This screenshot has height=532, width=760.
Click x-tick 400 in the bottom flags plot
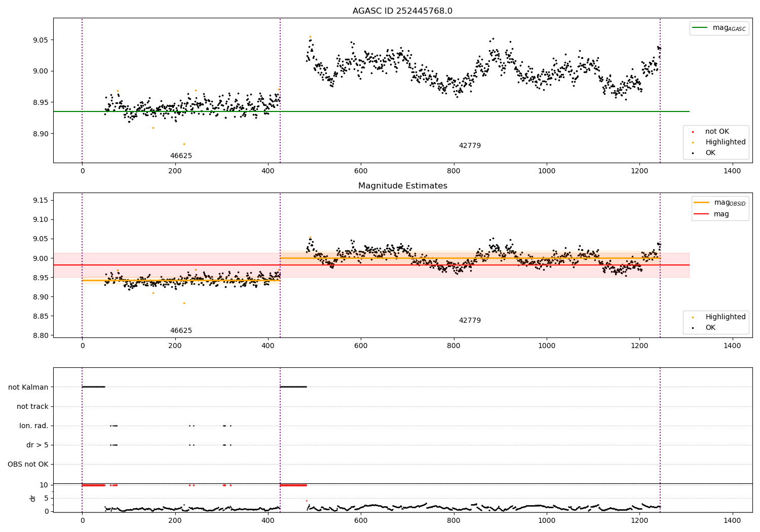click(x=268, y=519)
